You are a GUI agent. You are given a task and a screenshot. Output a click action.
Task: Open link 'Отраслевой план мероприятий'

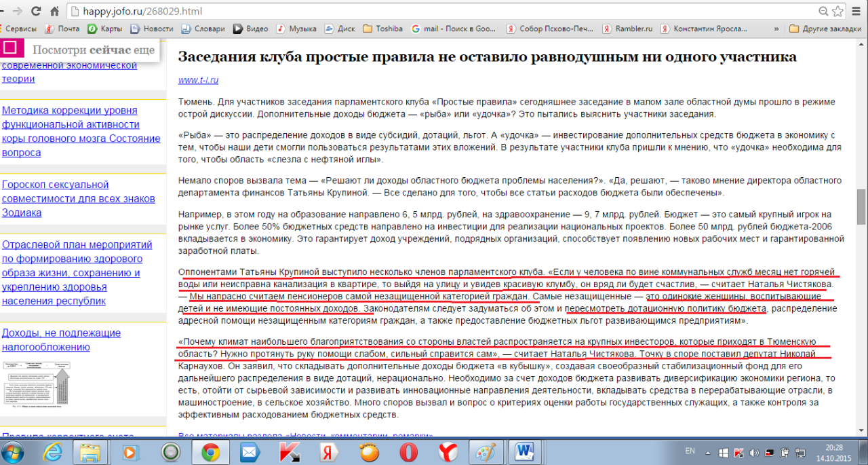coord(78,273)
